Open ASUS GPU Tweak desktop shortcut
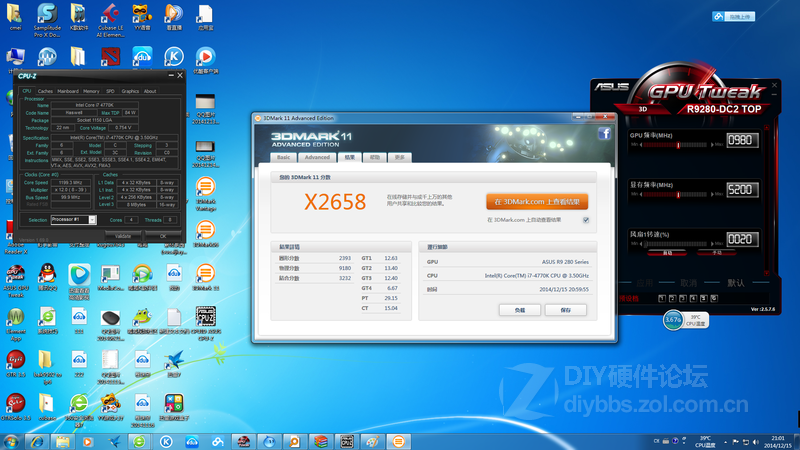 tap(15, 281)
